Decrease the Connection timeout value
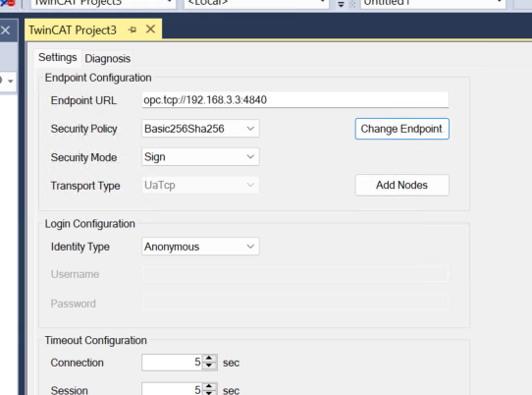 pyautogui.click(x=209, y=366)
